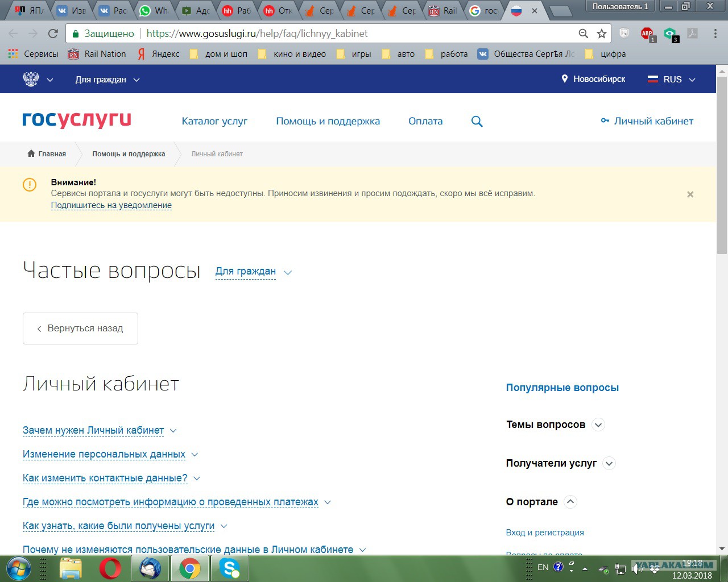Screen dimensions: 728x582
Task: Click the Вернуться назад button
Action: [80, 328]
